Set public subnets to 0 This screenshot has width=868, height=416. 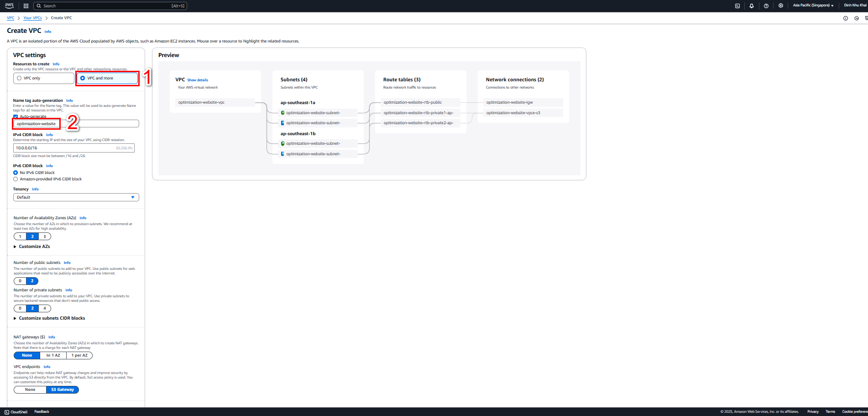coord(20,281)
